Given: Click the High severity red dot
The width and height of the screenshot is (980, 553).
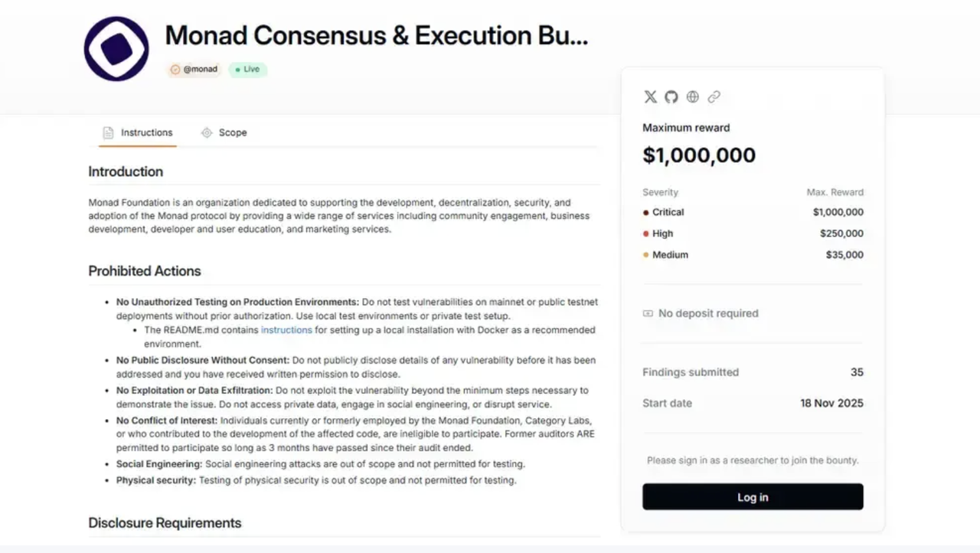Looking at the screenshot, I should [x=646, y=234].
